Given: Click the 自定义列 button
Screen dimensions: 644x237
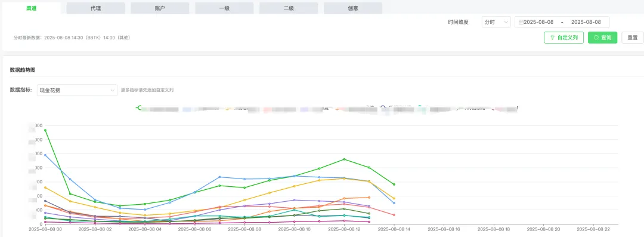Looking at the screenshot, I should coord(563,38).
